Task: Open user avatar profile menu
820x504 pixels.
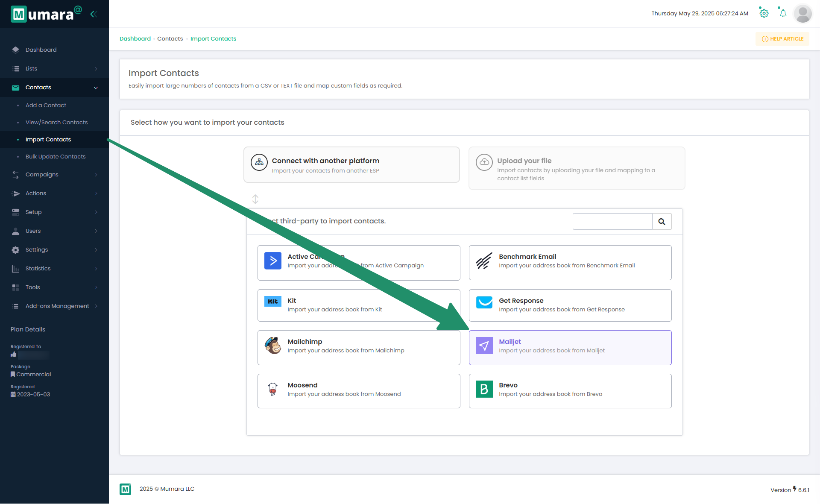Action: tap(803, 14)
